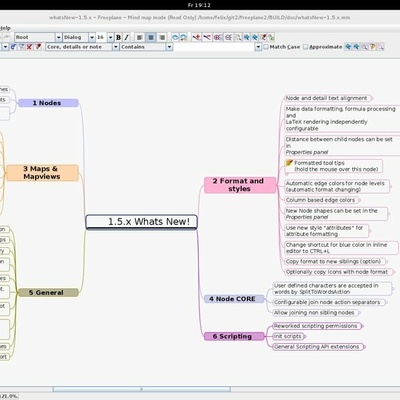Select the root node '1.5.x Whats New!'
This screenshot has height=400, width=400.
[x=142, y=222]
